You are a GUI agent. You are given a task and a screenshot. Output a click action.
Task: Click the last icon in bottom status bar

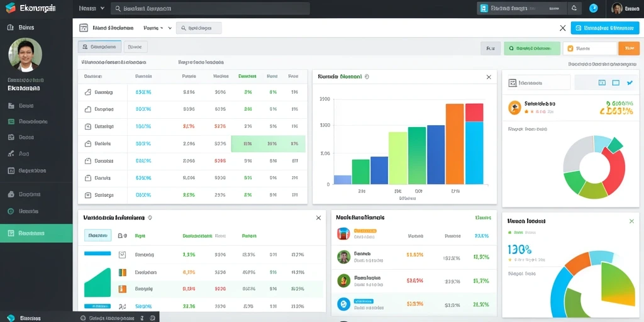(152, 318)
